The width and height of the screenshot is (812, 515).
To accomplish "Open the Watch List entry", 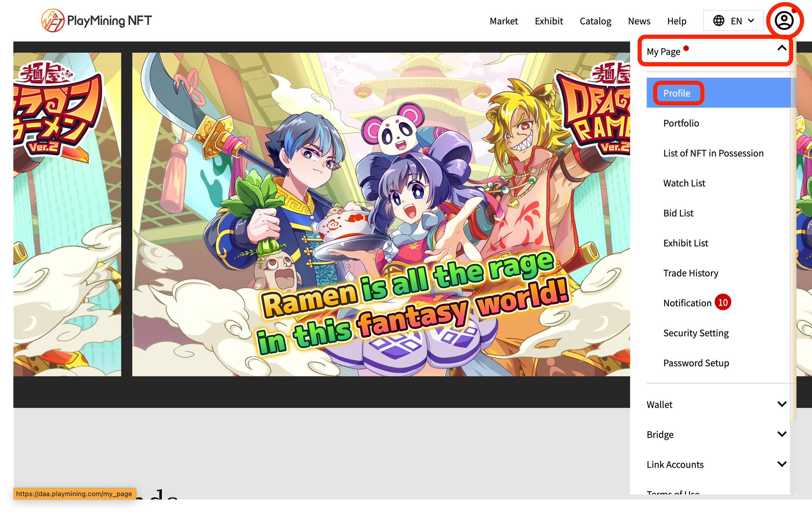I will click(684, 183).
